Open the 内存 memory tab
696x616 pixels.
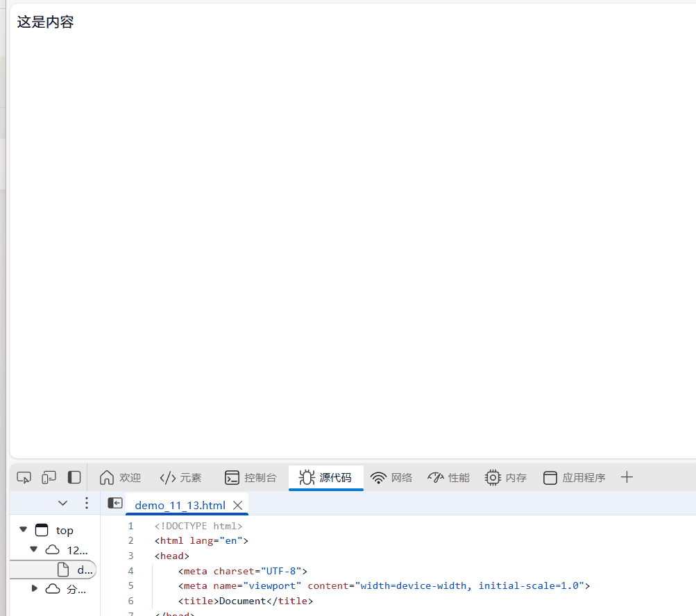(x=506, y=477)
